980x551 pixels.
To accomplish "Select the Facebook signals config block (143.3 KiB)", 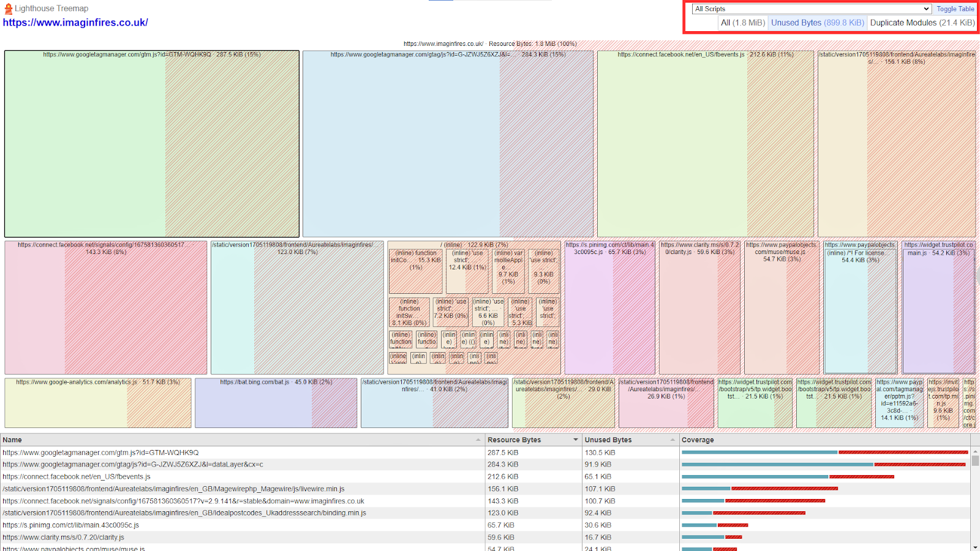I will pos(106,307).
